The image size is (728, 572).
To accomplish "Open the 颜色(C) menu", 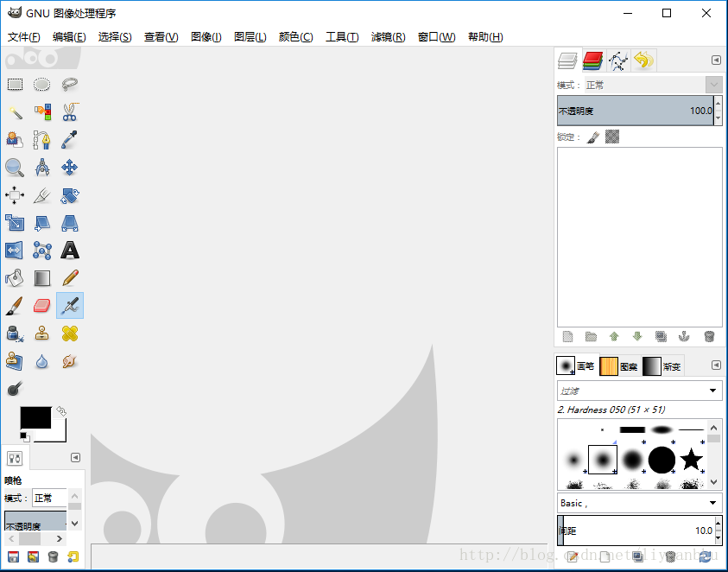I will (x=295, y=36).
